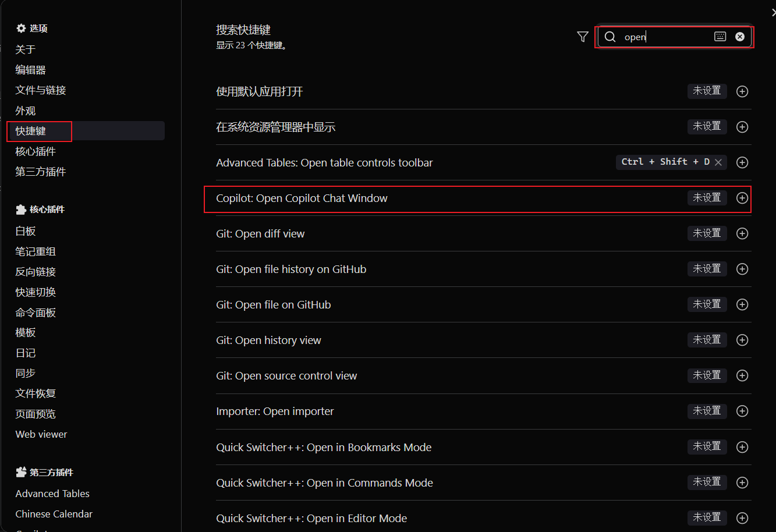Add hotkey for Quick Switcher++ Editor Mode
Image resolution: width=776 pixels, height=532 pixels.
click(x=742, y=518)
